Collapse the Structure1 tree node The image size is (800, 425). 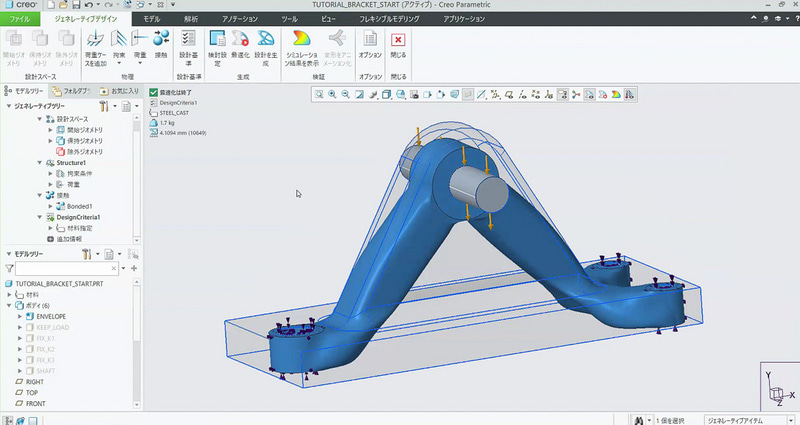pos(39,162)
